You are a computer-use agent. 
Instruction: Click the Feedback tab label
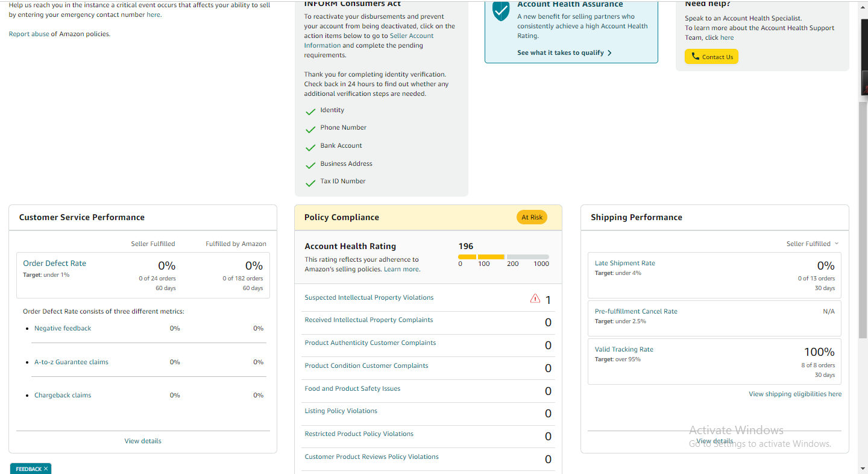(x=28, y=469)
